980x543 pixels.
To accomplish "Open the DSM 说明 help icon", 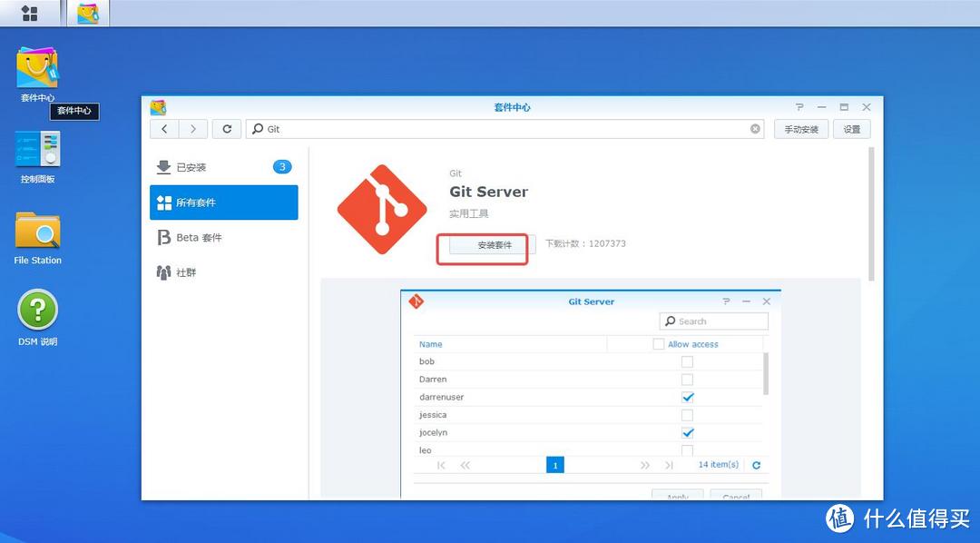I will (x=37, y=318).
